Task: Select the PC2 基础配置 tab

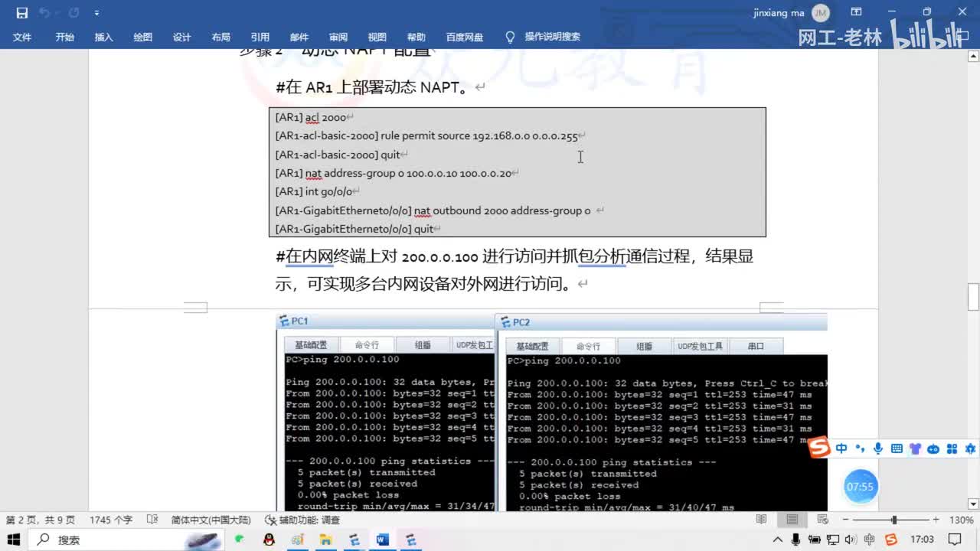Action: pyautogui.click(x=532, y=346)
